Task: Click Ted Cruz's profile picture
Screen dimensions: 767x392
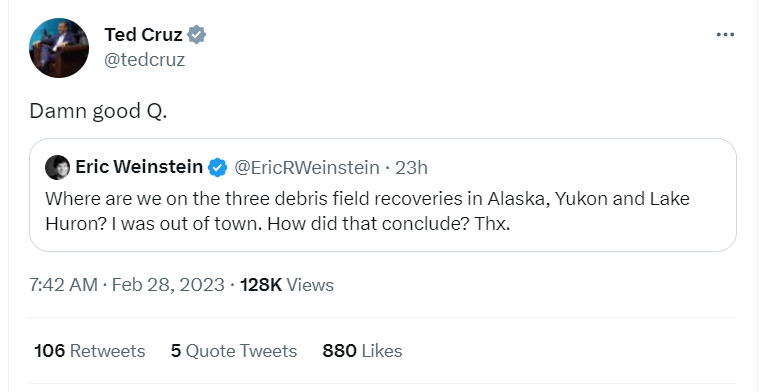Action: pos(59,48)
